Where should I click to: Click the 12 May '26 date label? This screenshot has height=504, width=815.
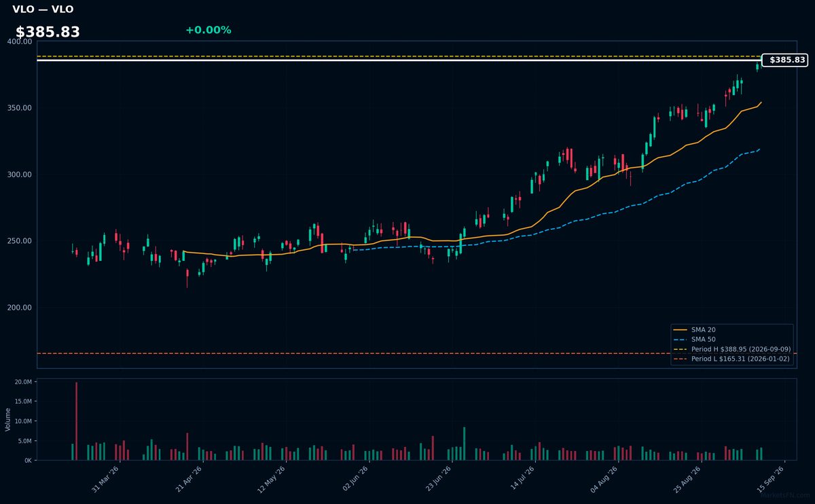[x=272, y=480]
